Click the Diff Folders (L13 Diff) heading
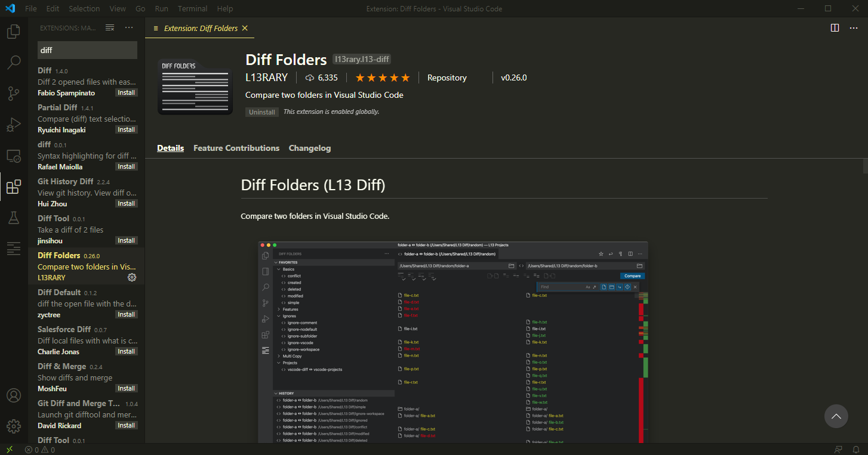This screenshot has height=455, width=868. click(313, 185)
